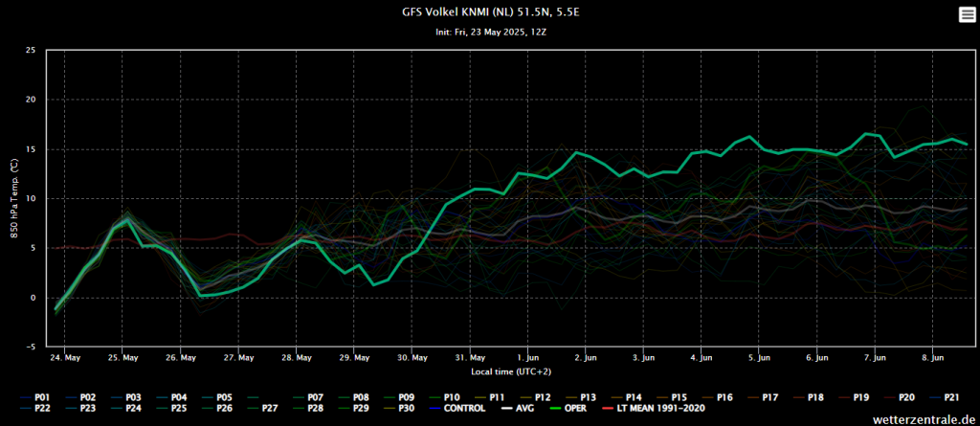Viewport: 980px width, 426px height.
Task: Toggle ensemble member P05 in legend
Action: (217, 397)
